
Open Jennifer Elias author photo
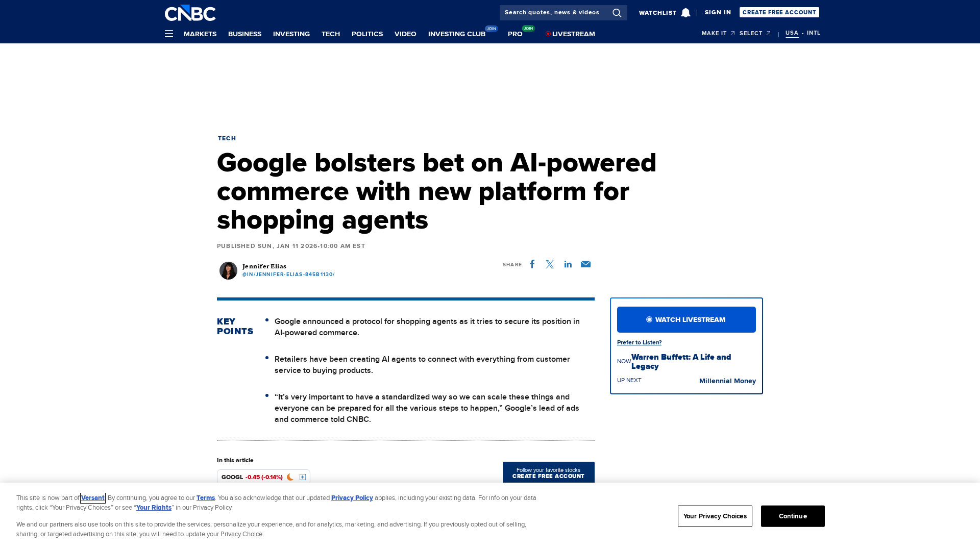(228, 270)
